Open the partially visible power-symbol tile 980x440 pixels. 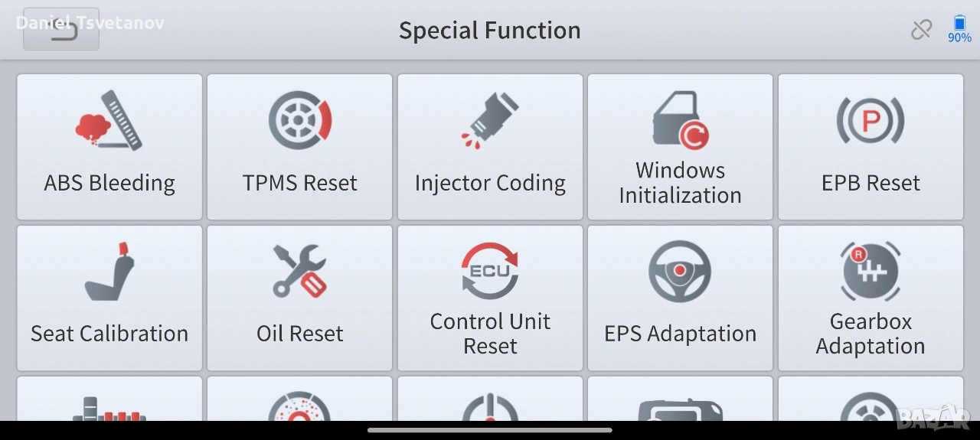[490, 399]
